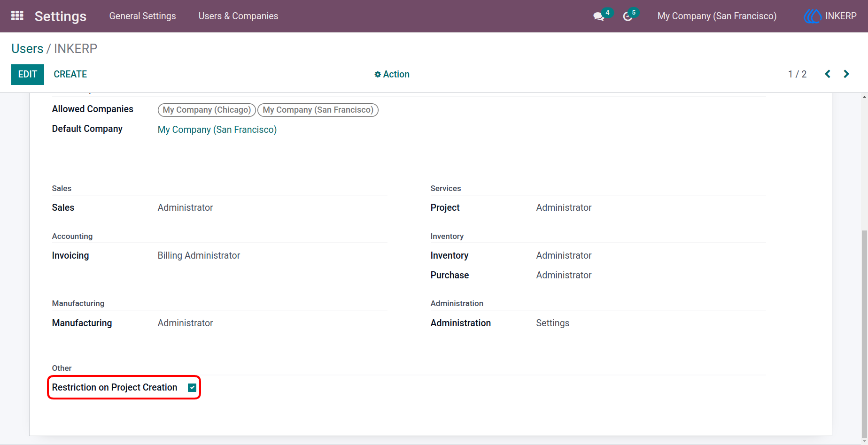Screen dimensions: 868x445
Task: Click the EDIT button
Action: (x=28, y=75)
